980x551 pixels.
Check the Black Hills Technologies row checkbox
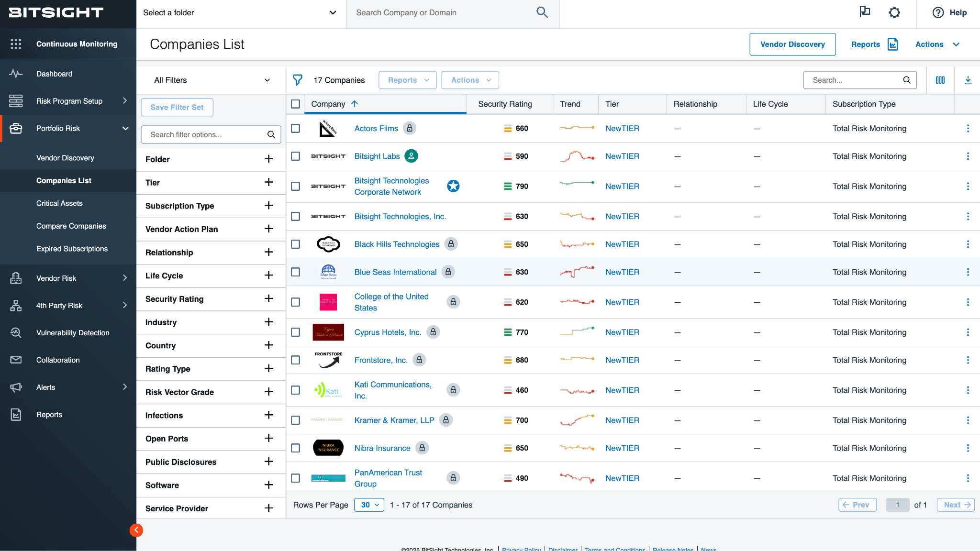[x=295, y=244]
